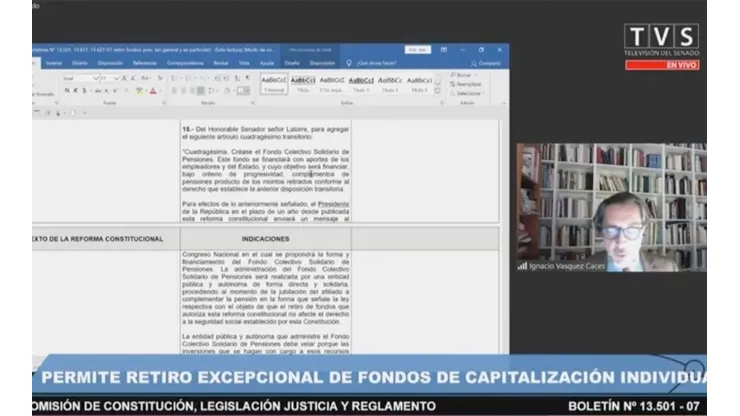Screen dimensions: 740x416
Task: Click the increase indent icon
Action: [x=226, y=78]
